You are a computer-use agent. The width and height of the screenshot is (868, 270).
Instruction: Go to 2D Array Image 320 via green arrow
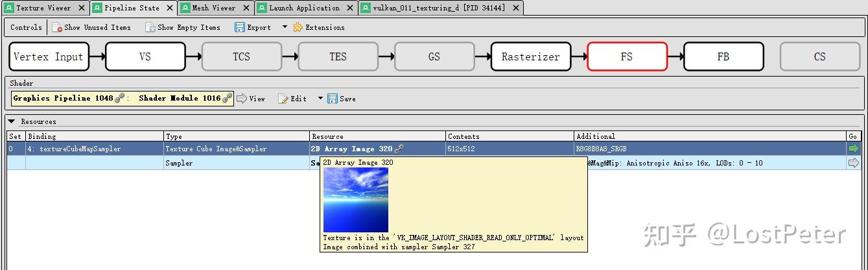(854, 149)
